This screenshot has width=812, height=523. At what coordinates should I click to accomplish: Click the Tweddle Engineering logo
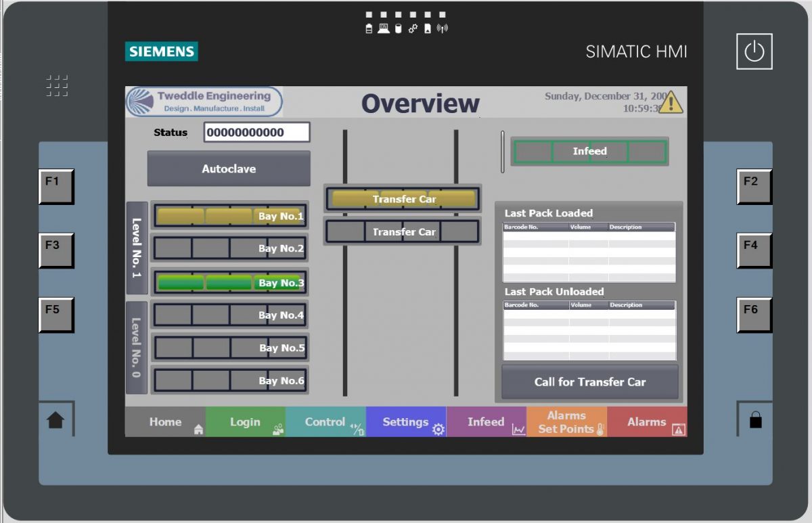coord(204,102)
